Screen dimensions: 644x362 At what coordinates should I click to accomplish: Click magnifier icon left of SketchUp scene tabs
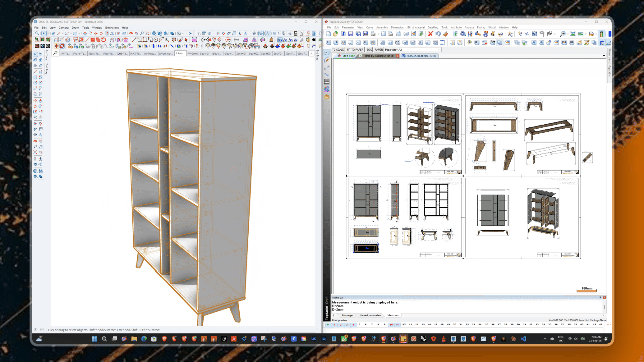point(56,52)
